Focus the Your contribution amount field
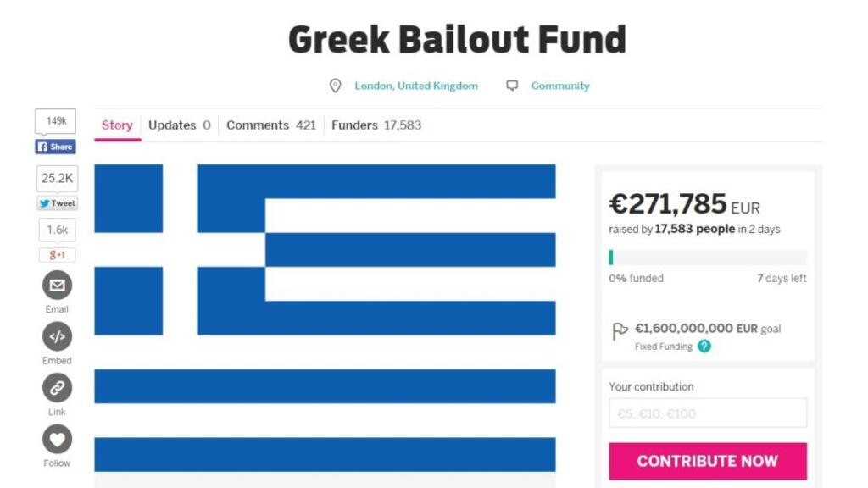 click(x=708, y=413)
